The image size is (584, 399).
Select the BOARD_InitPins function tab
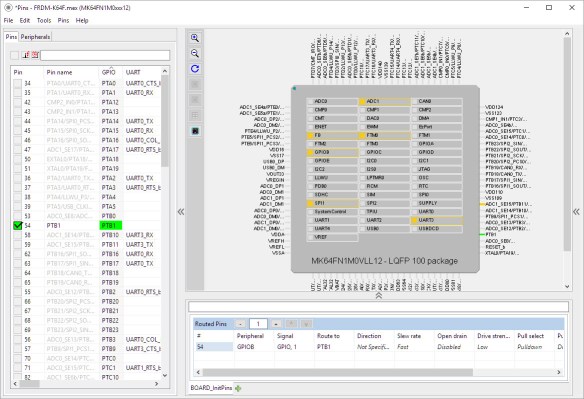[211, 388]
